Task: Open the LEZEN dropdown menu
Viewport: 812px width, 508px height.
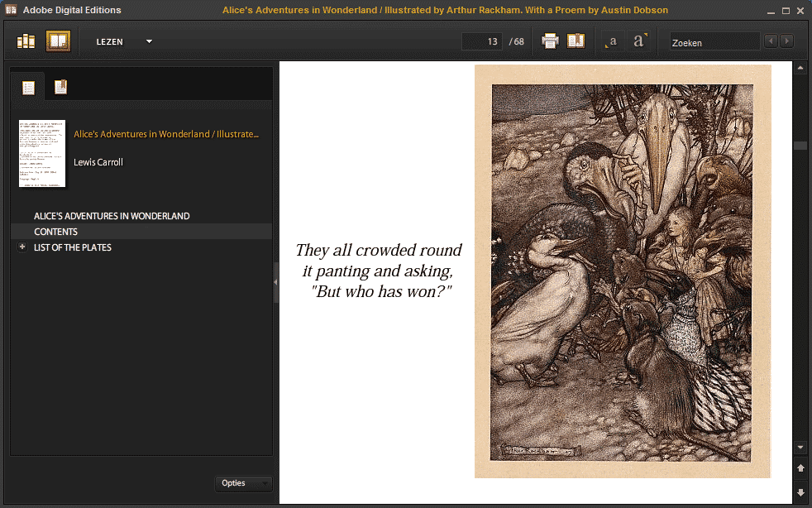Action: click(124, 41)
